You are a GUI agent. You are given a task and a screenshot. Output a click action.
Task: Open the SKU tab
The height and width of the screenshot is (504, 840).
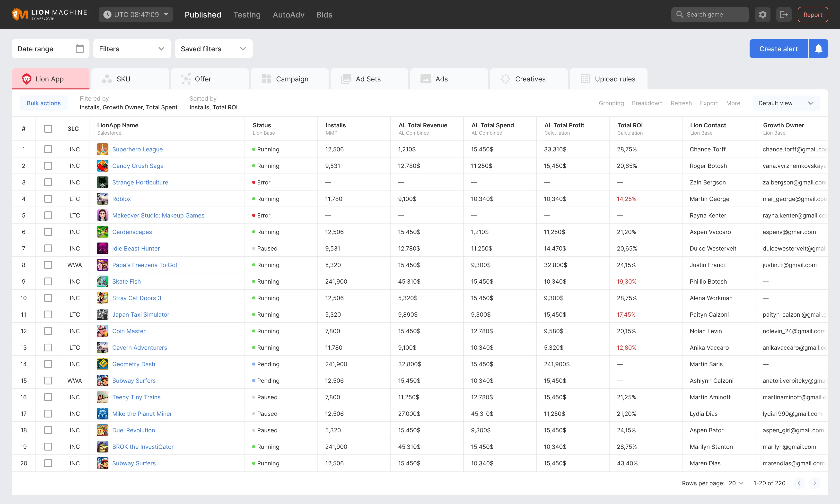(x=130, y=79)
